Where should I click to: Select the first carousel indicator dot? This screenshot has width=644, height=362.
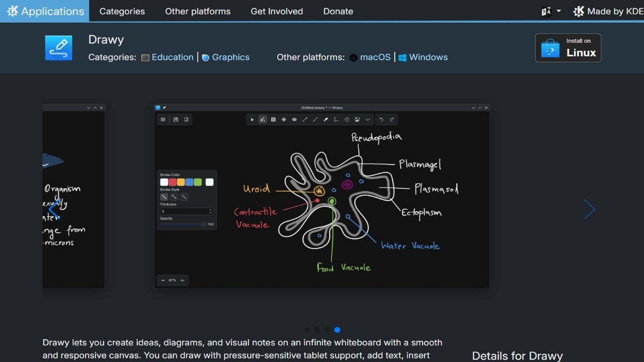tap(307, 330)
